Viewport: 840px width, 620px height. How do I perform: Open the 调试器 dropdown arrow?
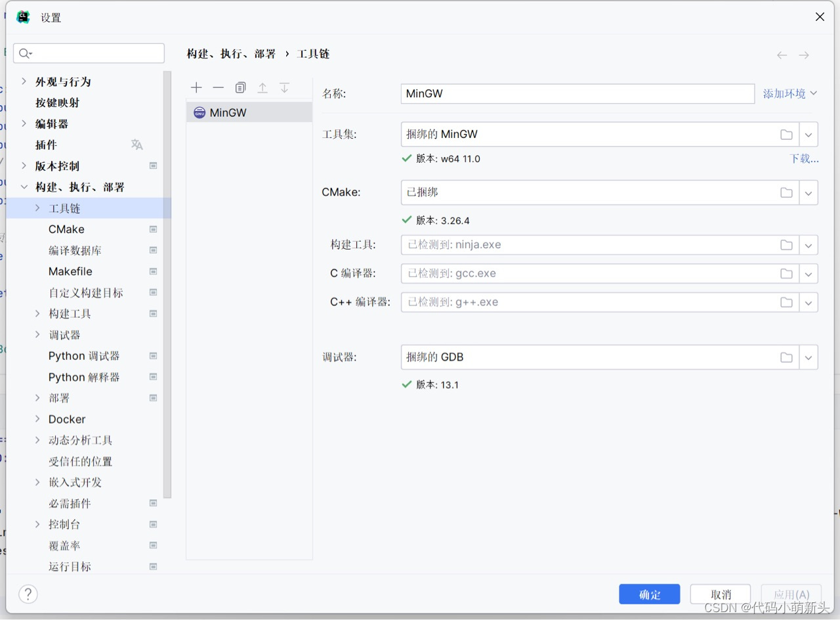pyautogui.click(x=808, y=357)
